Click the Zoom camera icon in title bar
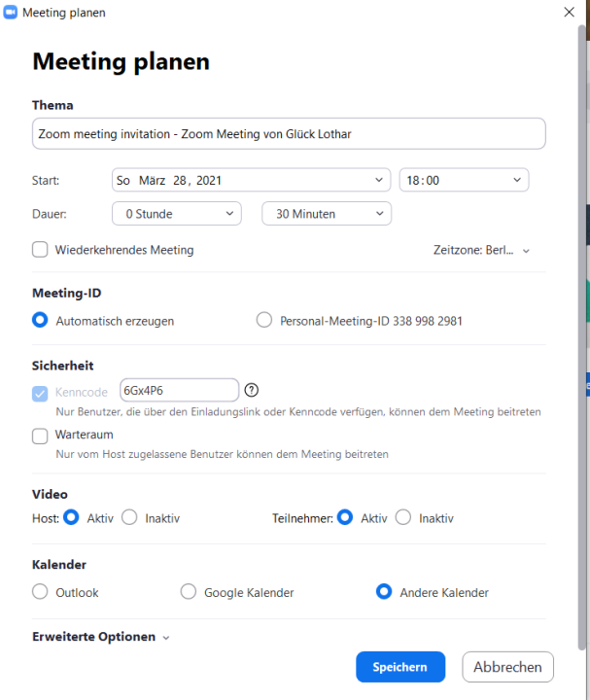Screen dimensions: 590x700 point(11,12)
